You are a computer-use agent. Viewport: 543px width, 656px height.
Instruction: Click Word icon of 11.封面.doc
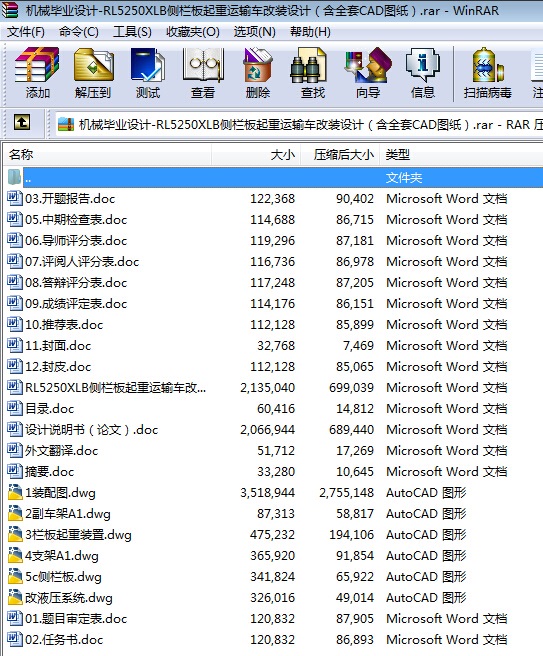pos(15,345)
